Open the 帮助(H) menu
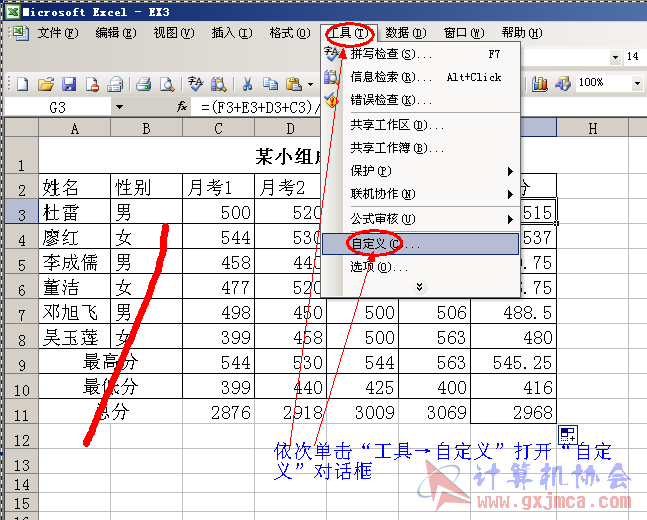This screenshot has height=520, width=647. pos(522,33)
